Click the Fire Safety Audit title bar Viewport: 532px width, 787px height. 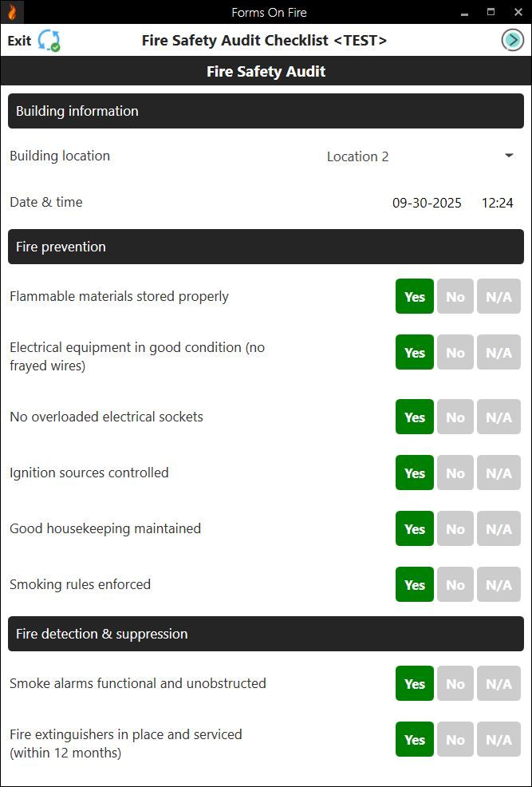point(266,71)
